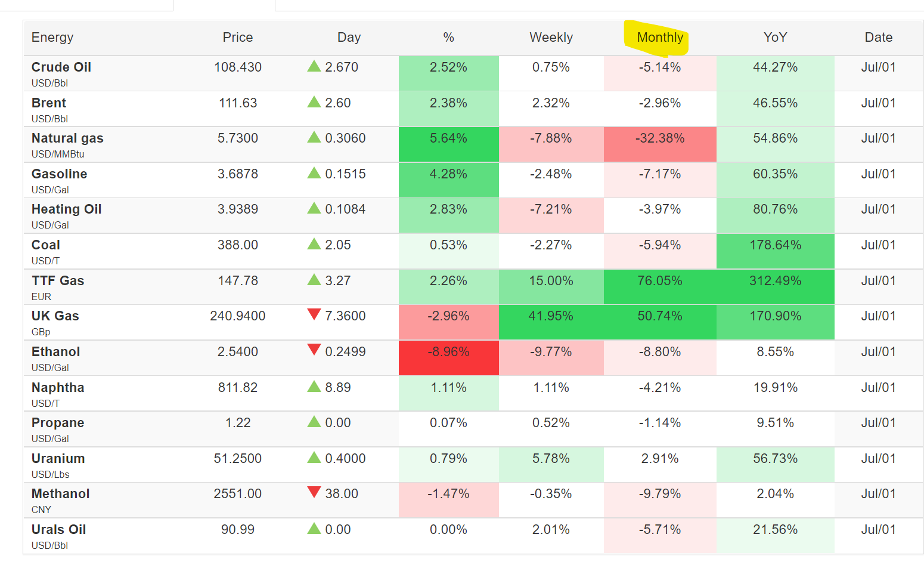Open the Urals Oil link

59,530
